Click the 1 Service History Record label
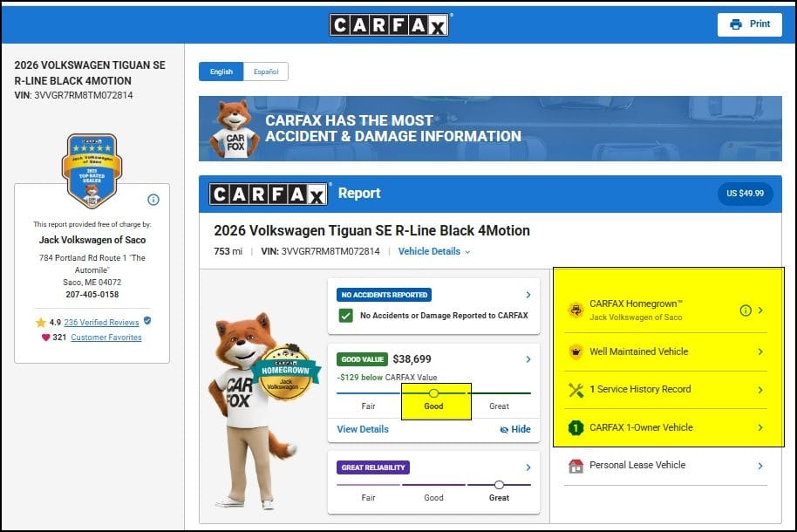The width and height of the screenshot is (797, 532). 640,389
